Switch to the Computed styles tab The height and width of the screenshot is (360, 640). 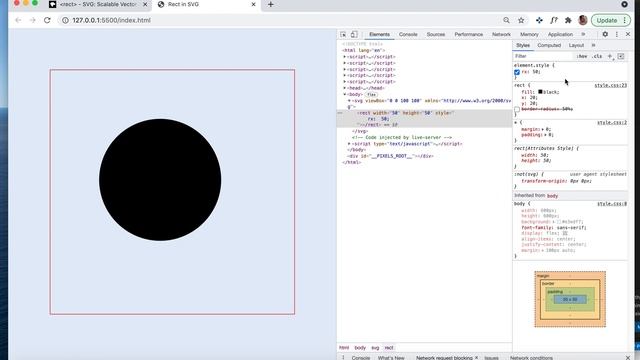[549, 45]
